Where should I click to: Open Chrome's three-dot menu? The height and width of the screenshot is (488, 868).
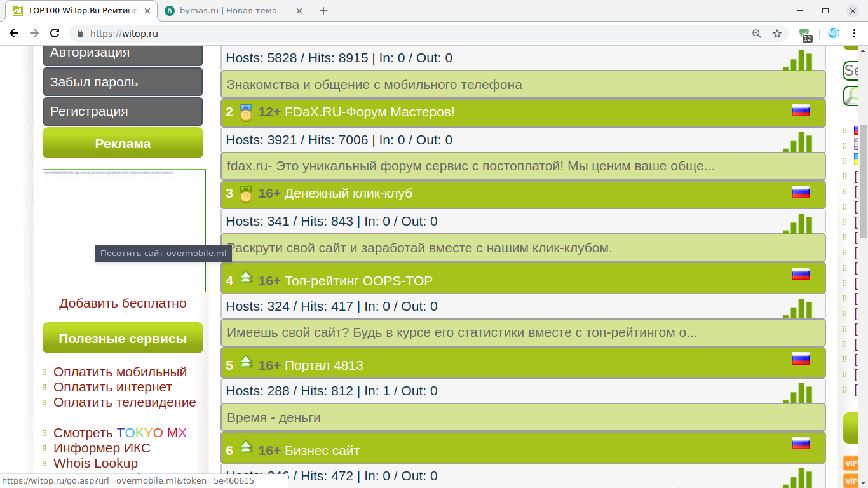tap(854, 34)
